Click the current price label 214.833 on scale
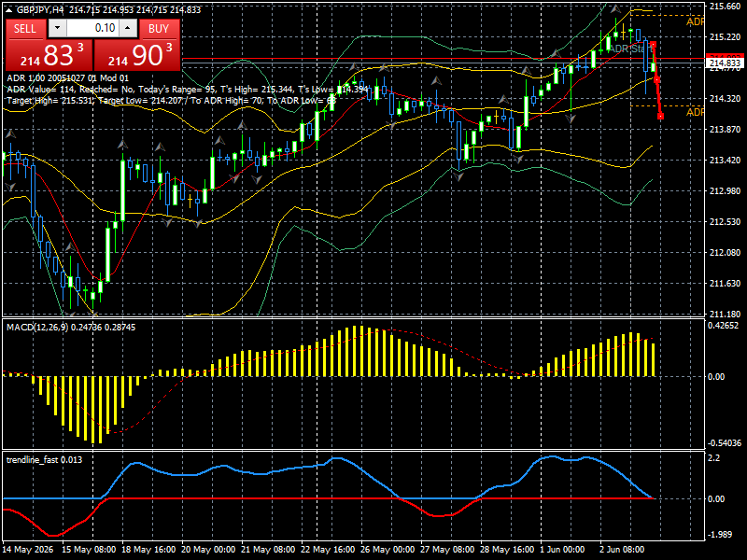The width and height of the screenshot is (747, 560). point(726,63)
